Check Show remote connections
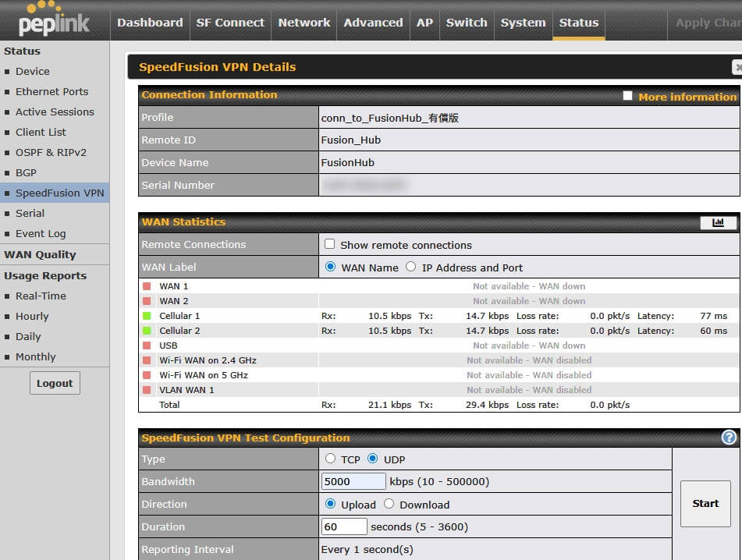Image resolution: width=742 pixels, height=560 pixels. coord(330,244)
